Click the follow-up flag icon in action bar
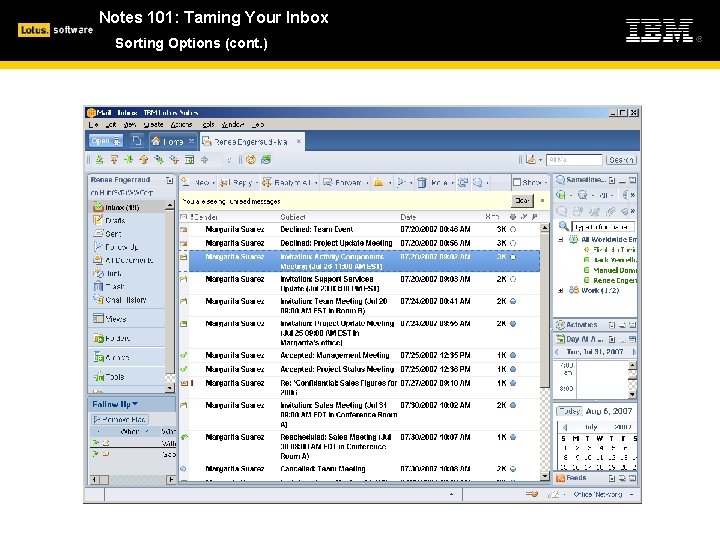This screenshot has width=720, height=540. click(x=401, y=183)
